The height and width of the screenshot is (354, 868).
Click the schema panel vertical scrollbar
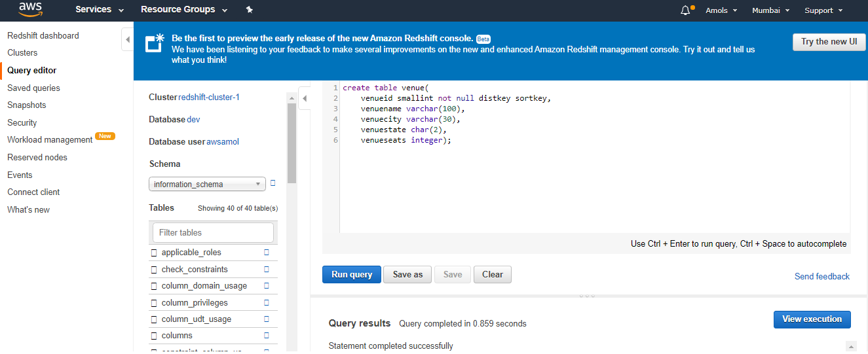click(x=292, y=144)
